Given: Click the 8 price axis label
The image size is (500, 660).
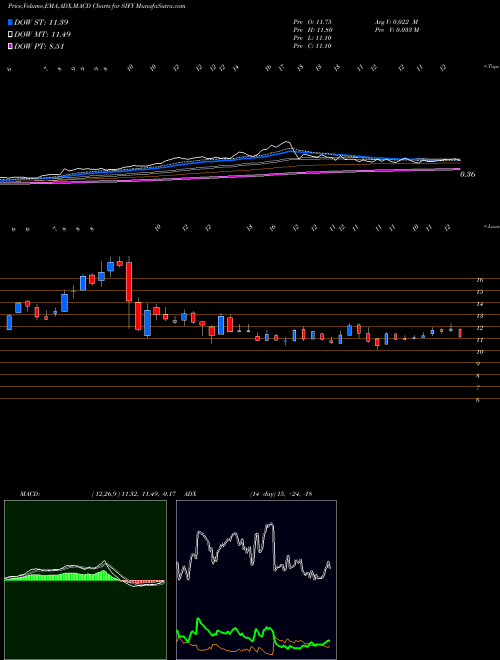Looking at the screenshot, I should tap(478, 375).
